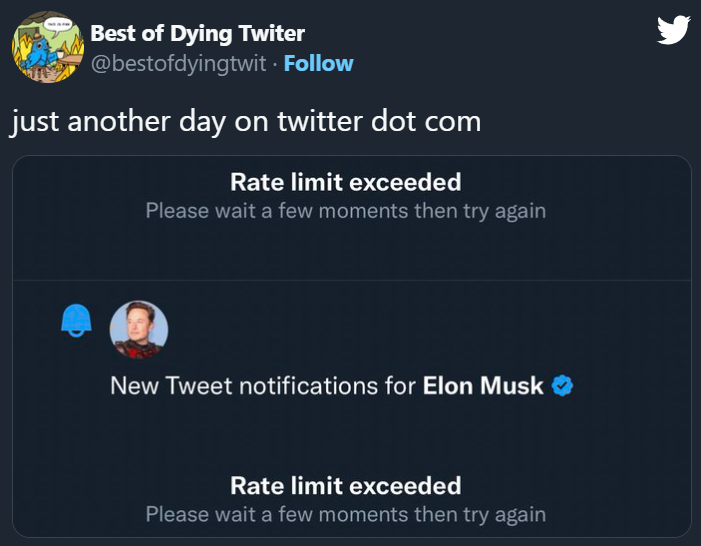Click the Twitter bird logo
701x546 pixels.
coord(673,31)
